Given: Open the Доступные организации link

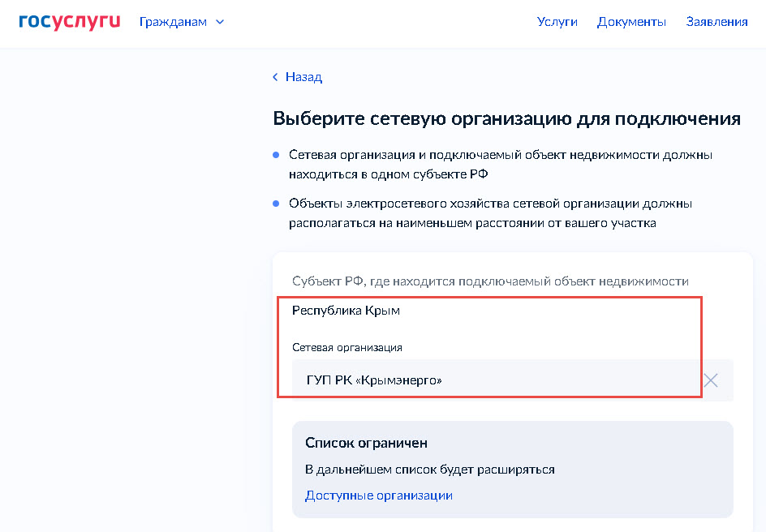Looking at the screenshot, I should 379,496.
